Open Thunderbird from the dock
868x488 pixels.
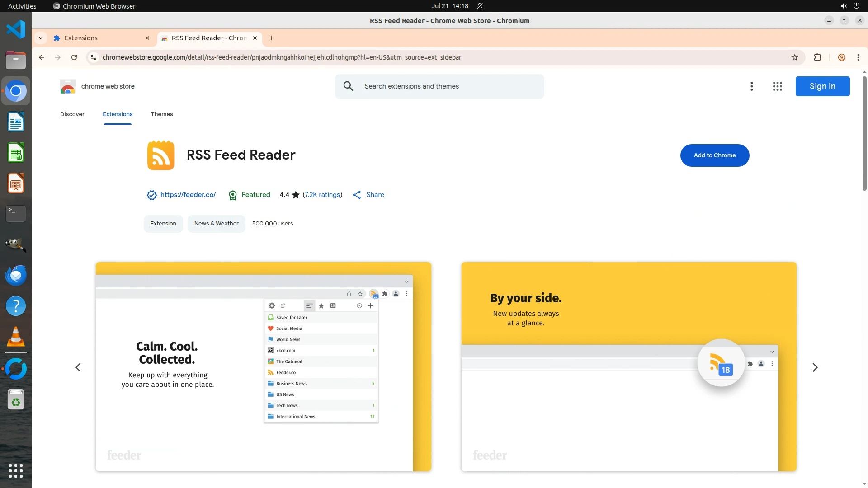point(16,275)
